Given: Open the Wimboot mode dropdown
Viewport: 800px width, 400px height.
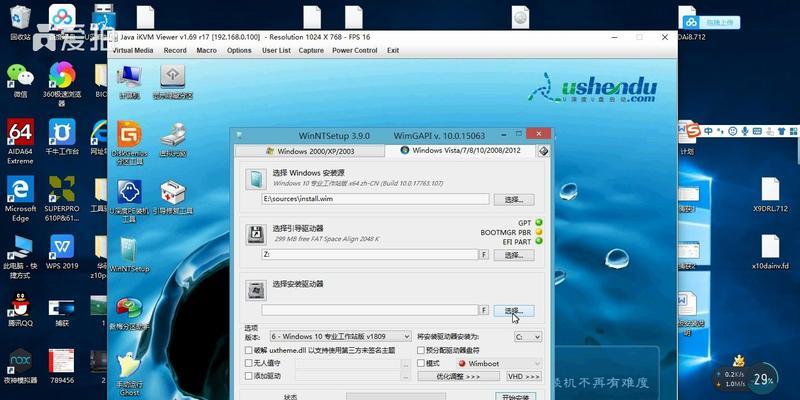Looking at the screenshot, I should 498,363.
